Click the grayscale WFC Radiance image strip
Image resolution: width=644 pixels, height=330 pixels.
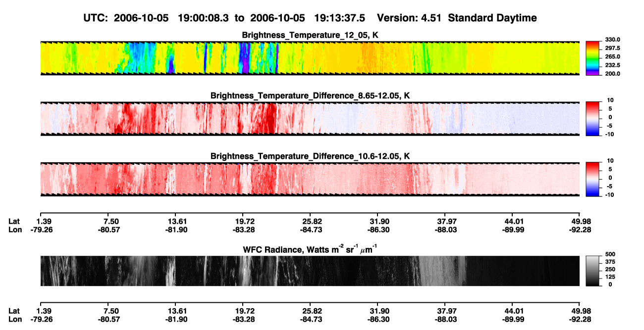[310, 271]
